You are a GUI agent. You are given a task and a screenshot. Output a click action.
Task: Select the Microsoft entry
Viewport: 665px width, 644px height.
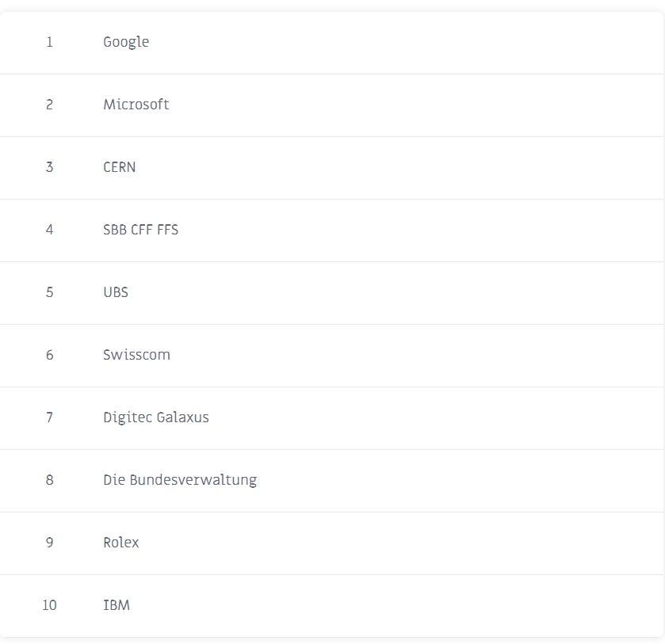pyautogui.click(x=136, y=105)
